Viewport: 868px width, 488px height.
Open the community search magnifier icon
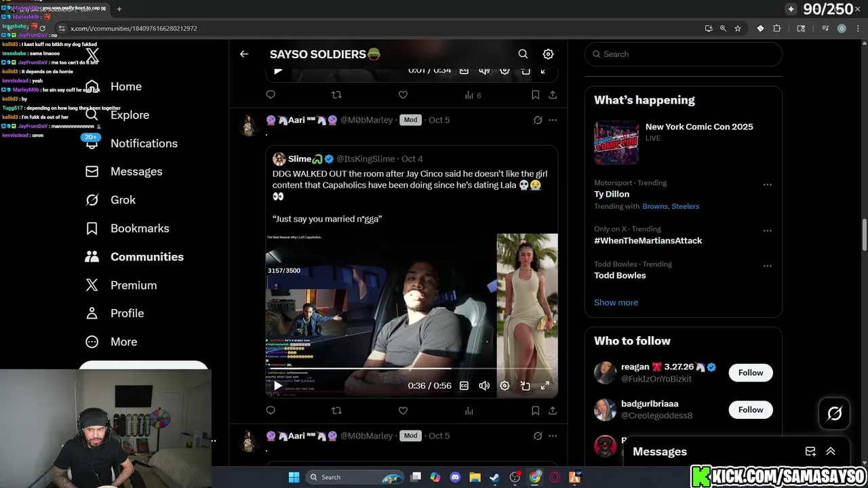coord(523,54)
